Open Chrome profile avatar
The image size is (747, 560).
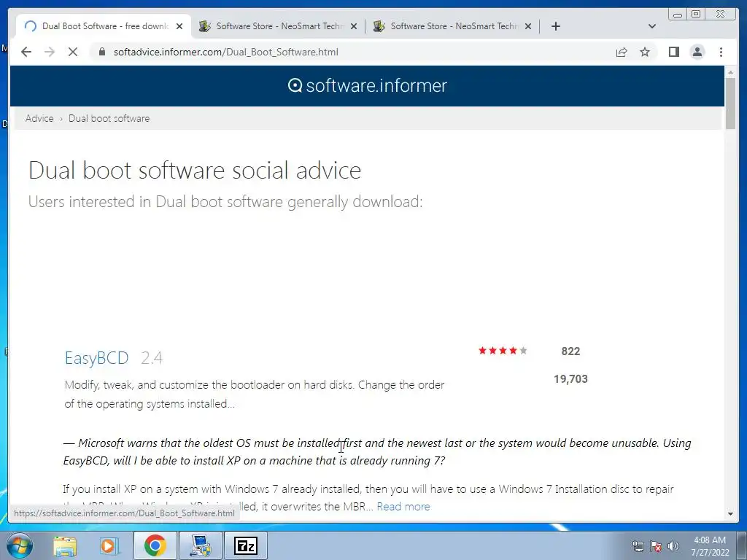(x=697, y=52)
